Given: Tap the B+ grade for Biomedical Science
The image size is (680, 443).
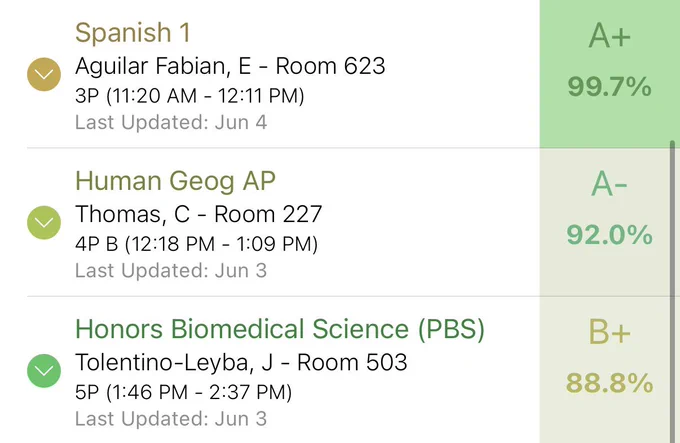Looking at the screenshot, I should click(609, 332).
